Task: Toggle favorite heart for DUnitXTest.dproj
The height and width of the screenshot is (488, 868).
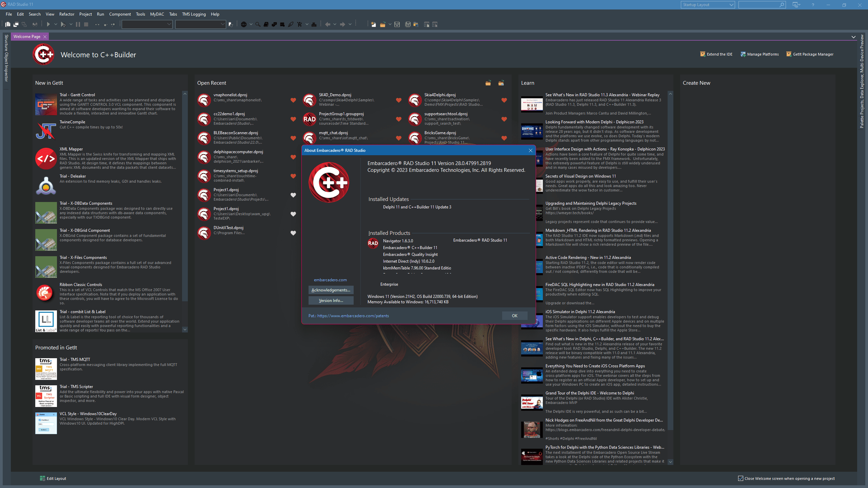Action: tap(293, 233)
